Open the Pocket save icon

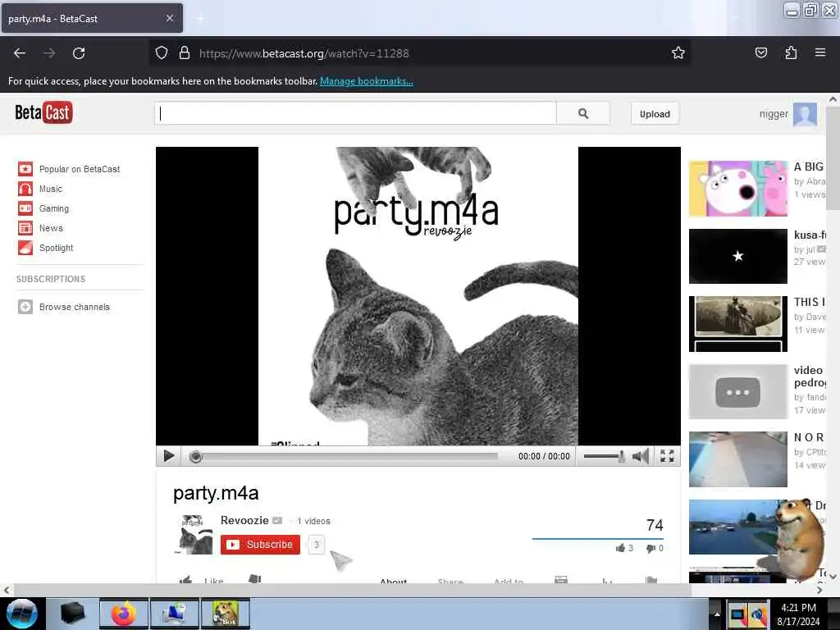(760, 52)
